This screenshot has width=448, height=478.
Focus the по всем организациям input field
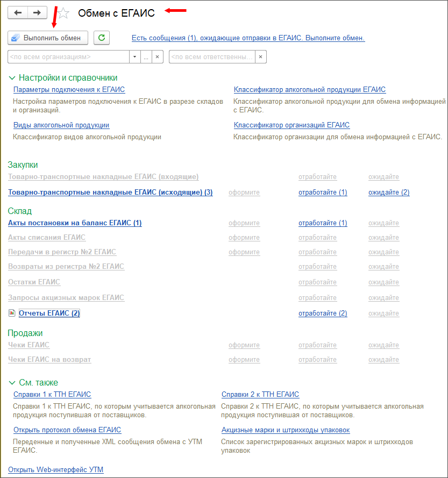(x=69, y=56)
